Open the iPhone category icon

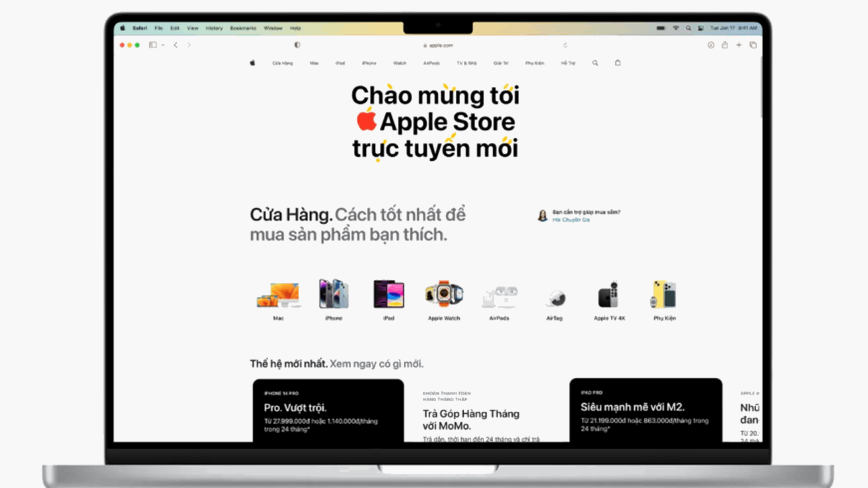[333, 294]
